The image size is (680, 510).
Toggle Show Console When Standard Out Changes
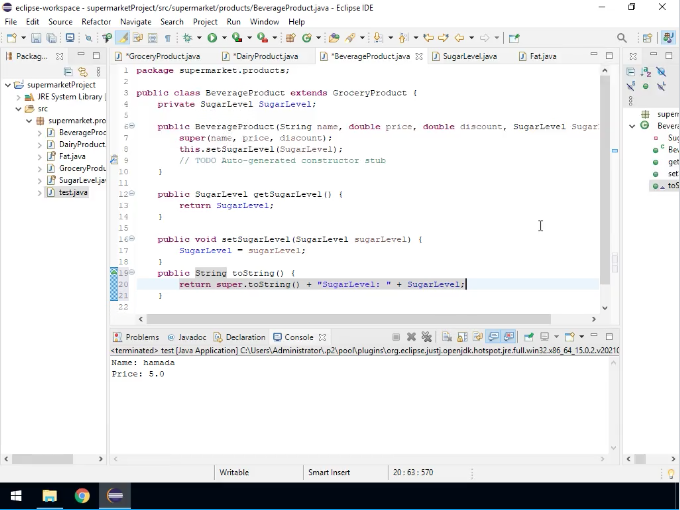pos(494,337)
